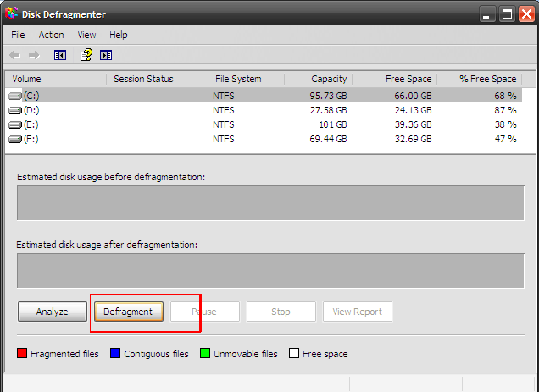
Task: Click the red Fragmented files swatch
Action: click(22, 353)
